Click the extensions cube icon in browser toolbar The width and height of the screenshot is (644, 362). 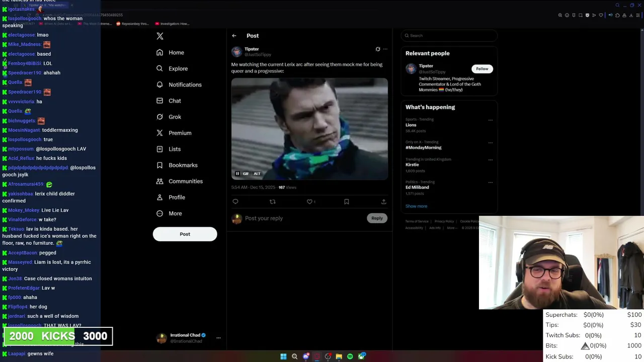(x=617, y=15)
